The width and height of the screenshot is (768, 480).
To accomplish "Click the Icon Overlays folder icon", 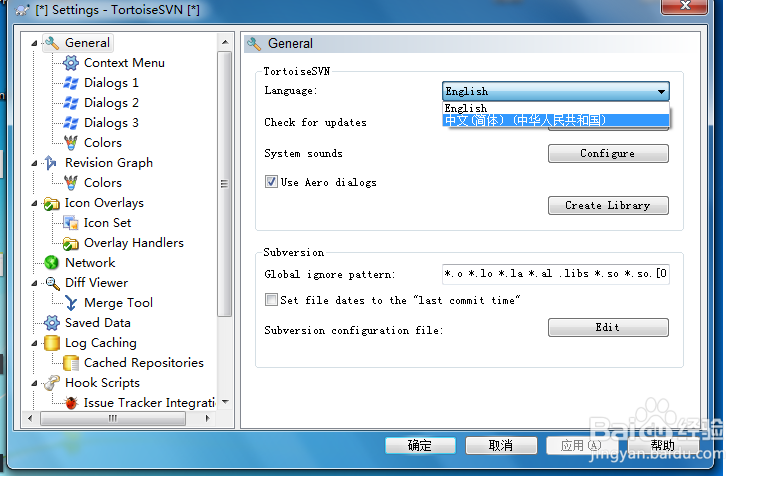I will click(51, 203).
